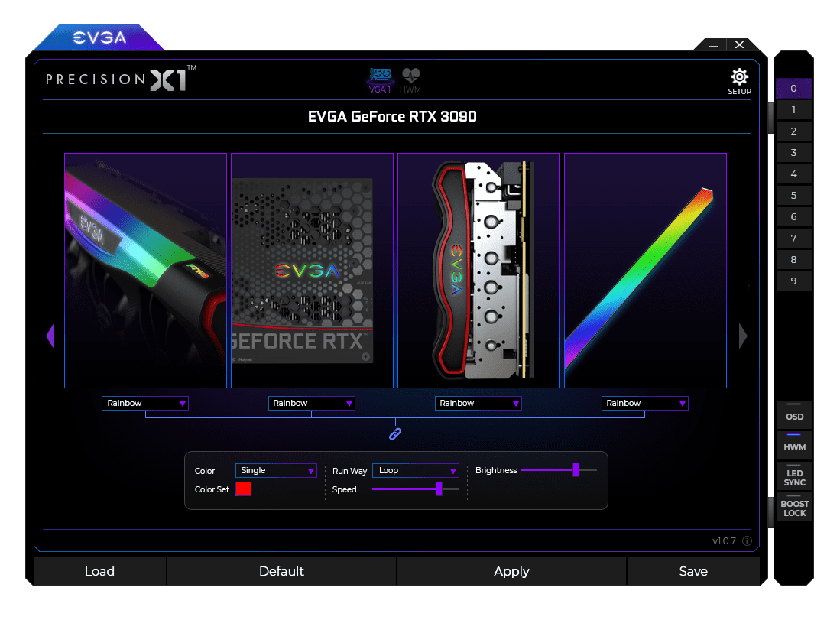The image size is (840, 620).
Task: Close the Precision X1 window
Action: tap(739, 44)
